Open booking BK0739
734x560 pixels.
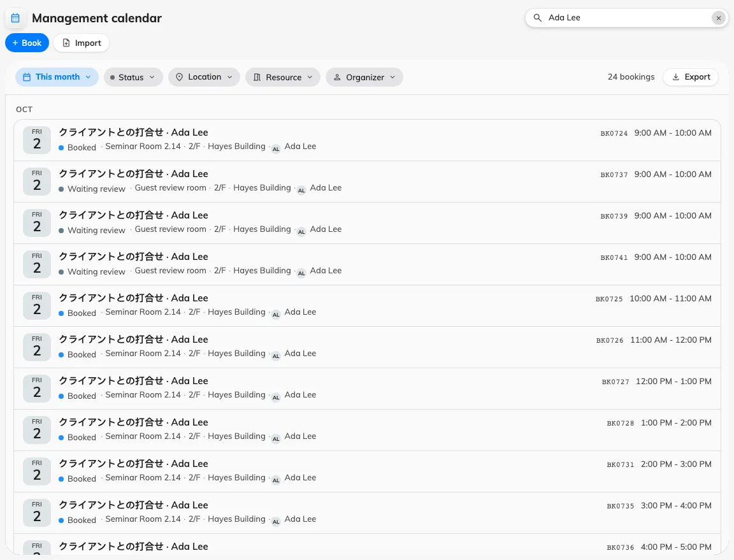tap(367, 223)
